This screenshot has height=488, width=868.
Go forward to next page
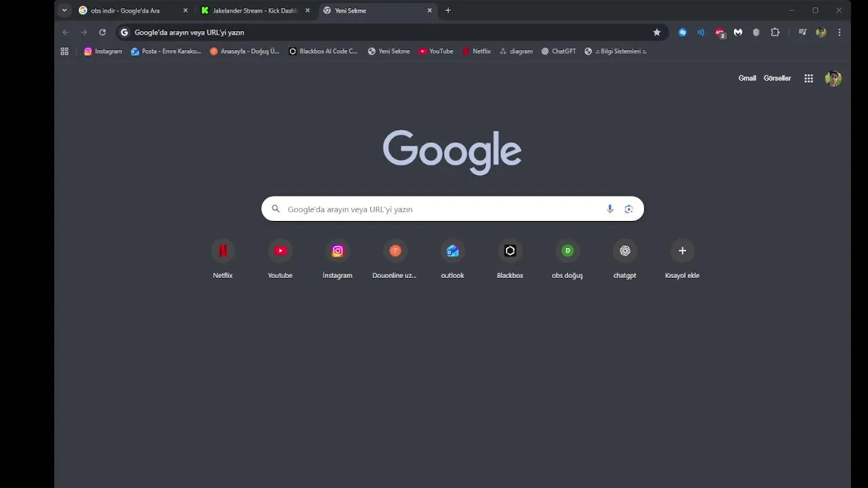pyautogui.click(x=84, y=32)
